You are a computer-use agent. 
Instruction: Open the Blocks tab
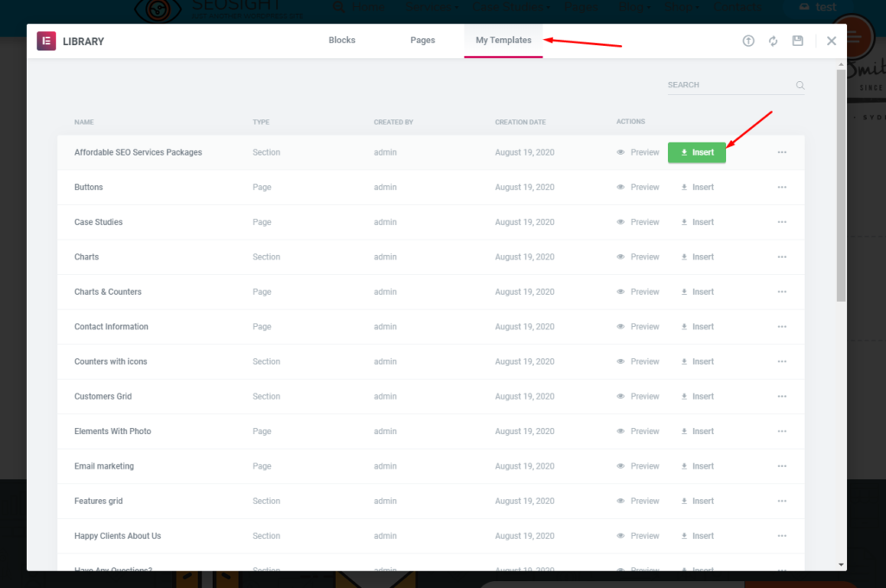[342, 40]
